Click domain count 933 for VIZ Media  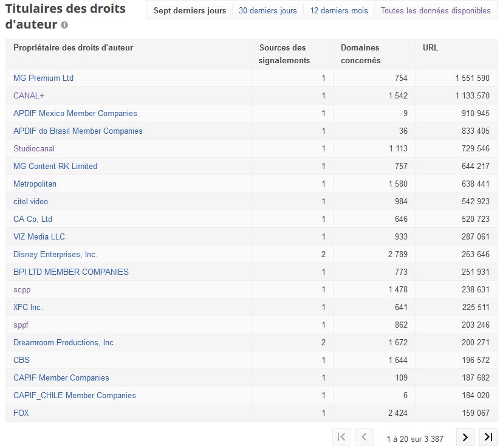401,236
